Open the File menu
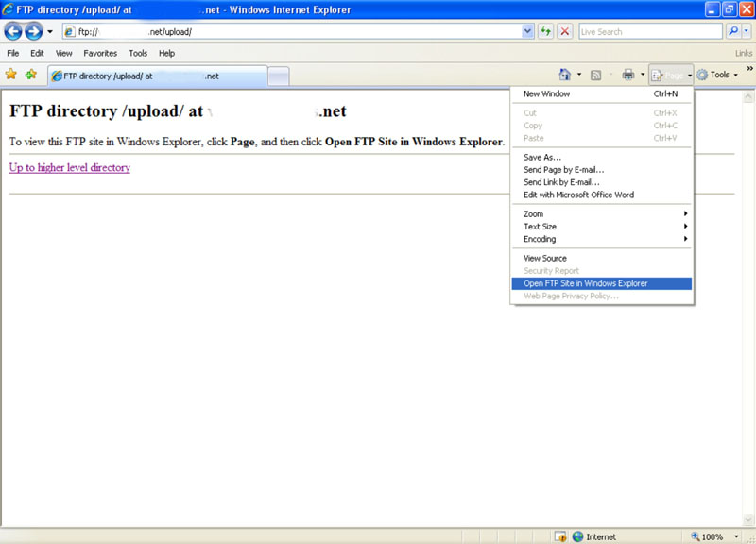The width and height of the screenshot is (756, 544). 13,53
